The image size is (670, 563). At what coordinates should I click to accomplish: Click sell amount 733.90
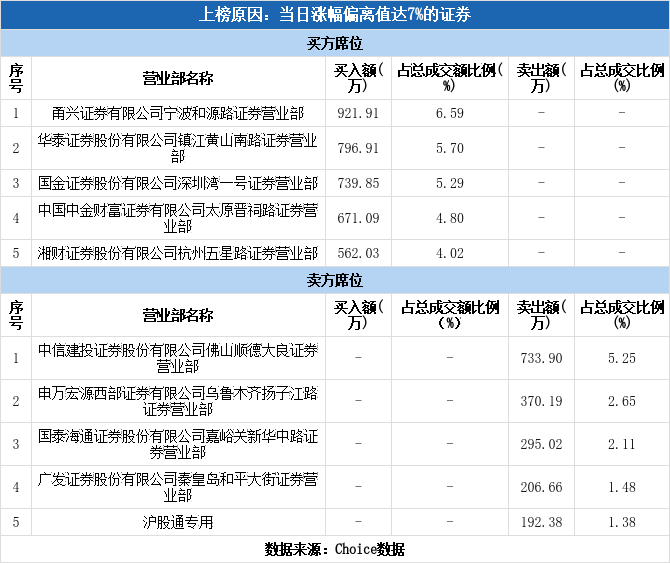tap(541, 358)
